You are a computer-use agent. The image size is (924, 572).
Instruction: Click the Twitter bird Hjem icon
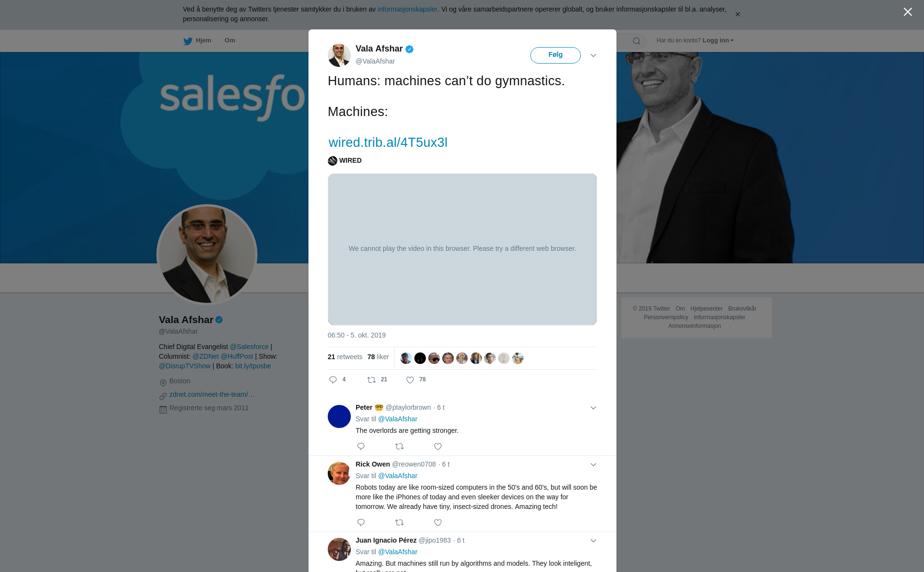(188, 41)
